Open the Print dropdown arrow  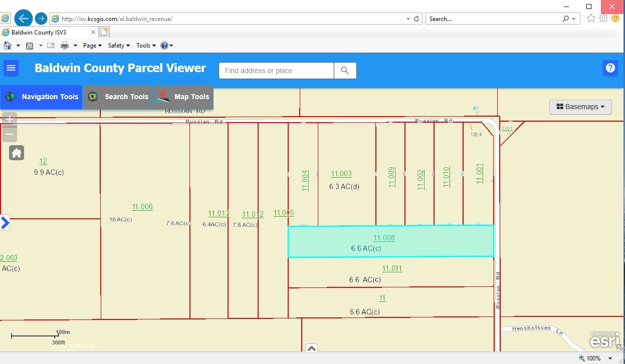[75, 46]
